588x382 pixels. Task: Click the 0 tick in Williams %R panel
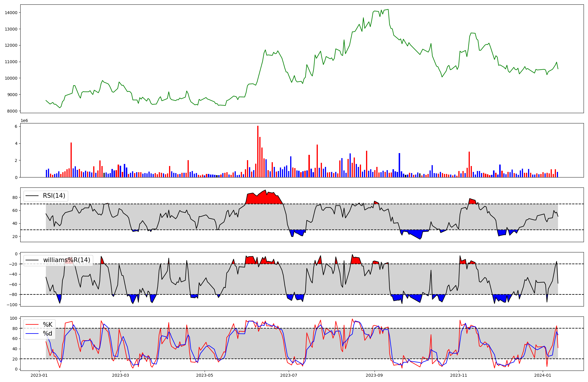pyautogui.click(x=16, y=254)
